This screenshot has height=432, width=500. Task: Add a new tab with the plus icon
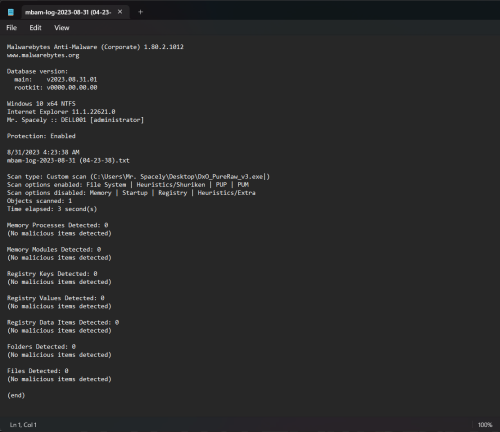(140, 12)
